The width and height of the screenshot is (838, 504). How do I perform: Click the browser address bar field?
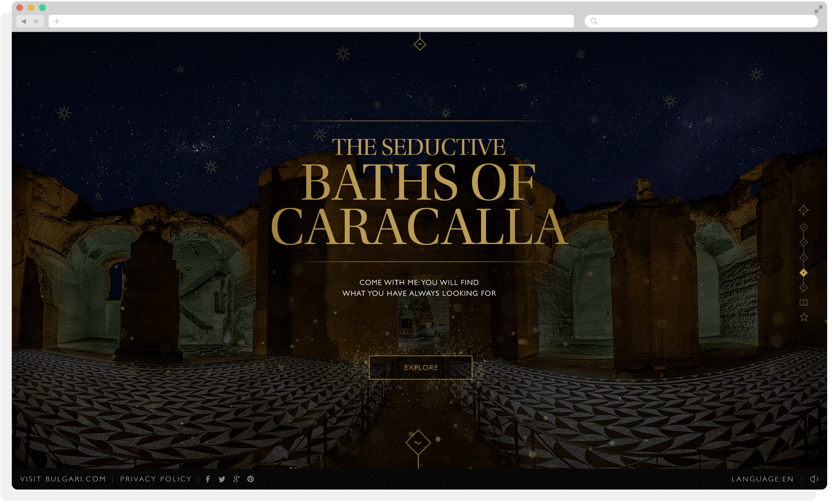pyautogui.click(x=311, y=21)
